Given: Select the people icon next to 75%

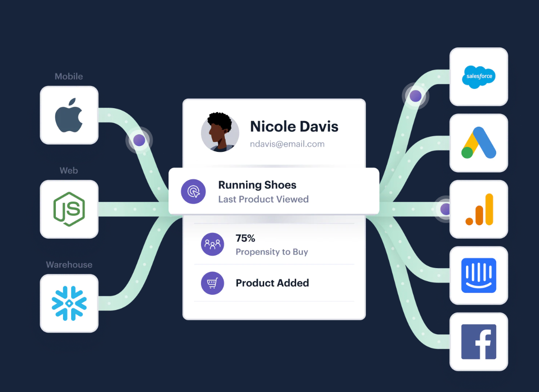Looking at the screenshot, I should [212, 244].
